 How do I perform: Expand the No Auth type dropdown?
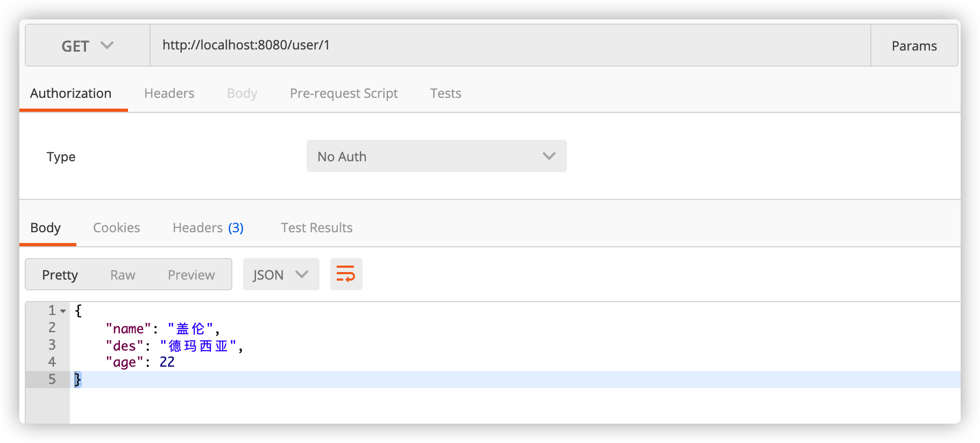coord(436,156)
